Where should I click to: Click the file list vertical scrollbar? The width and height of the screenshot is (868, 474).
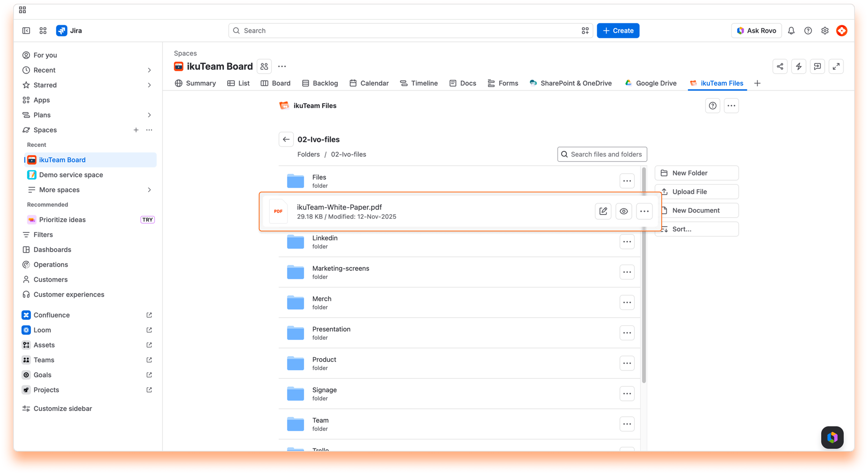pos(644,275)
